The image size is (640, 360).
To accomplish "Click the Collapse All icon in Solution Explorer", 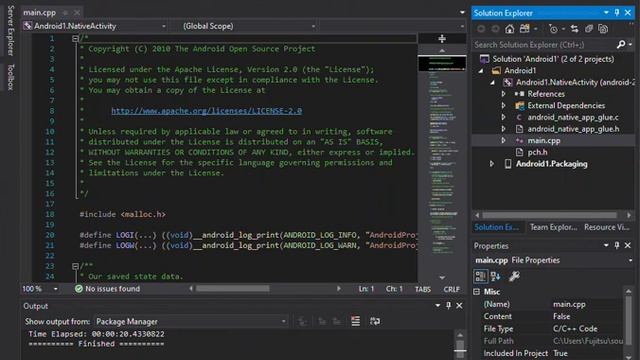I will click(589, 29).
